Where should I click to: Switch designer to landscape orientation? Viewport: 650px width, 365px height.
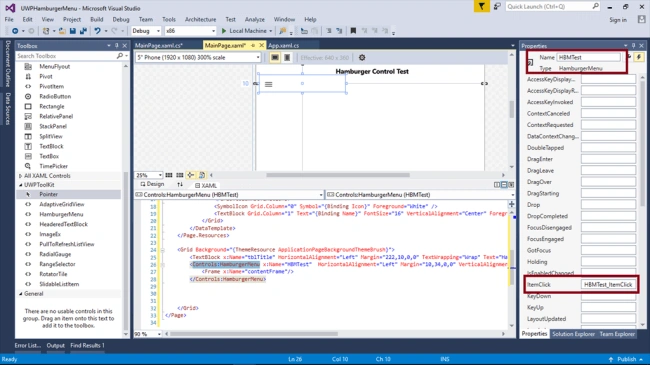[274, 58]
